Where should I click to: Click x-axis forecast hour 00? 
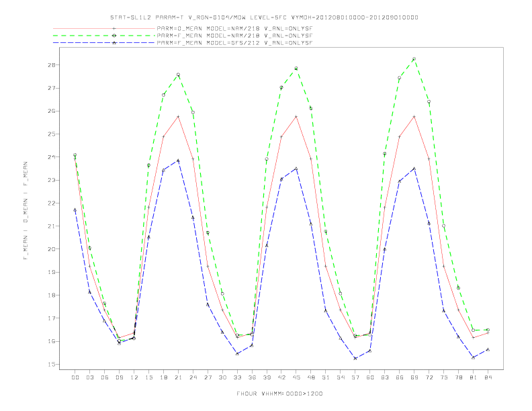click(75, 377)
